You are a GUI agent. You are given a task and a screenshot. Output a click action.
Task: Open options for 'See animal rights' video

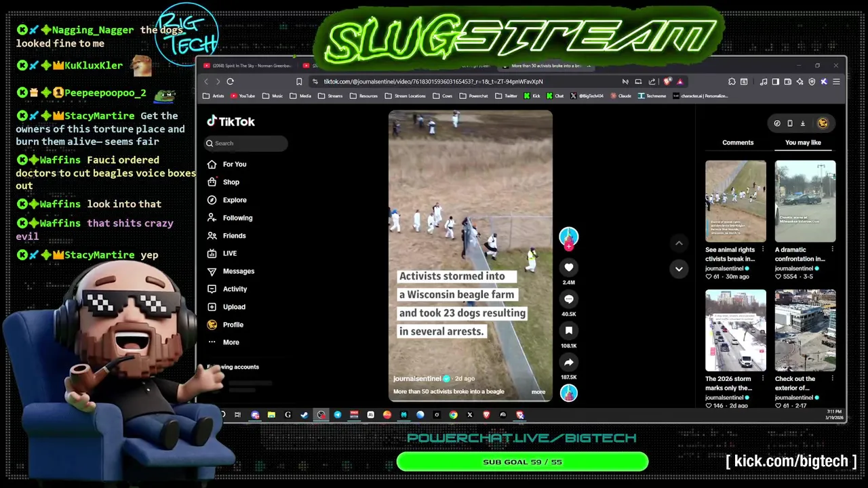coord(763,249)
